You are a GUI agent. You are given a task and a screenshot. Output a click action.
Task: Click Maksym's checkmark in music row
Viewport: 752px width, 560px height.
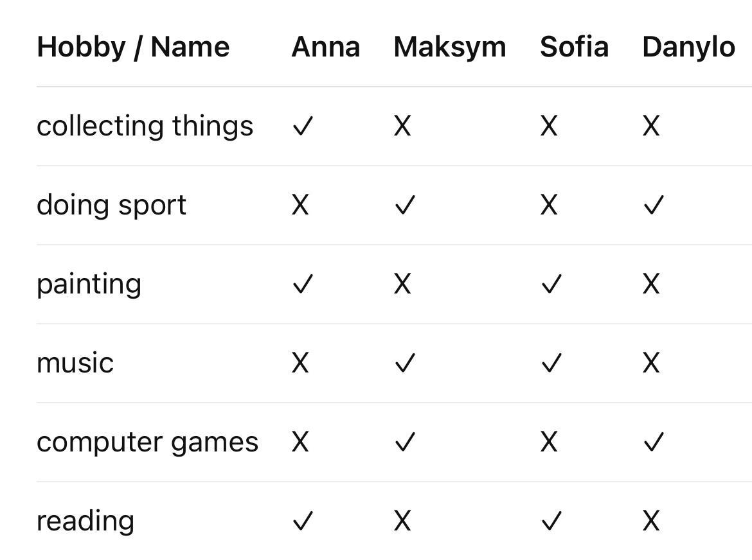[x=405, y=363]
